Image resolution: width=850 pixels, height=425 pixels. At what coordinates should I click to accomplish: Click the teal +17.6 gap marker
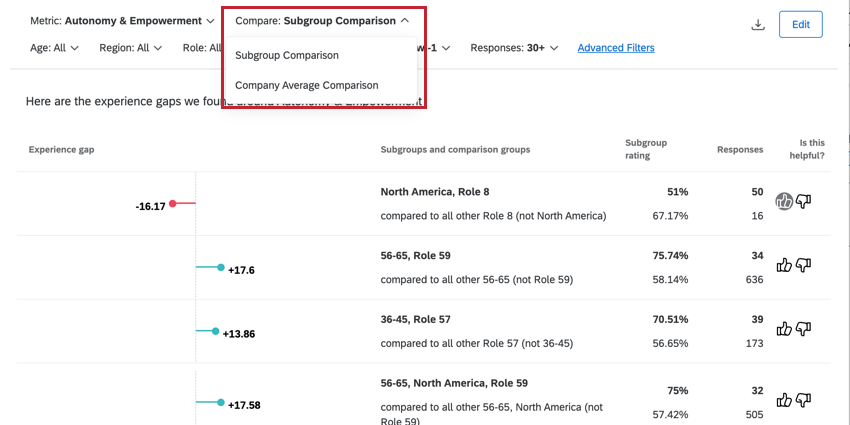(221, 267)
